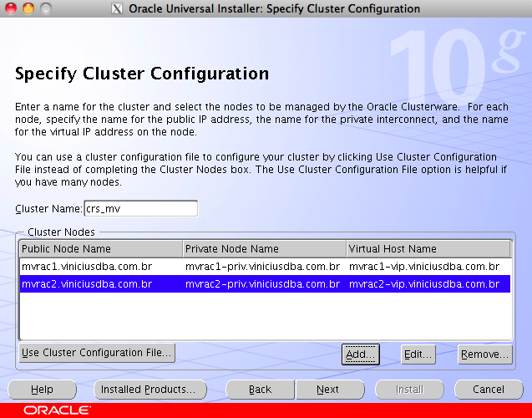Image resolution: width=532 pixels, height=418 pixels.
Task: Proceed by clicking Next
Action: [x=327, y=390]
